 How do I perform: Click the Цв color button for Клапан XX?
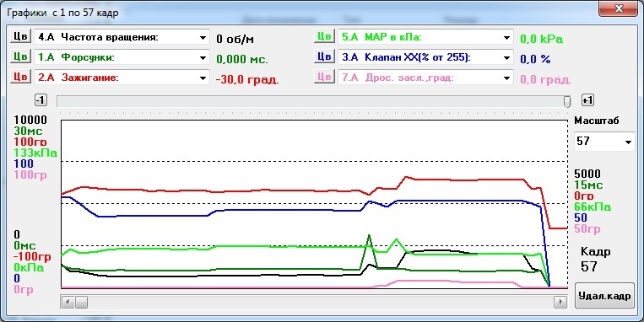(324, 56)
